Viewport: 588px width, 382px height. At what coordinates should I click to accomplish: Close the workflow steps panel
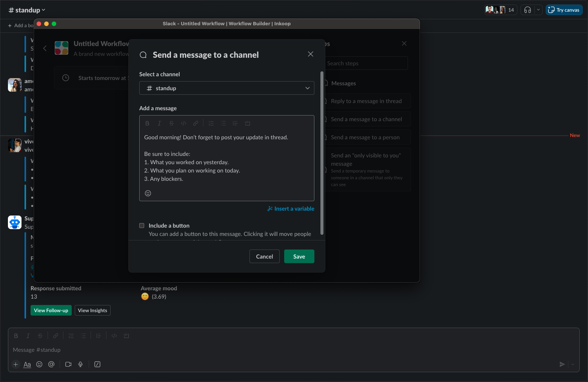click(x=404, y=43)
